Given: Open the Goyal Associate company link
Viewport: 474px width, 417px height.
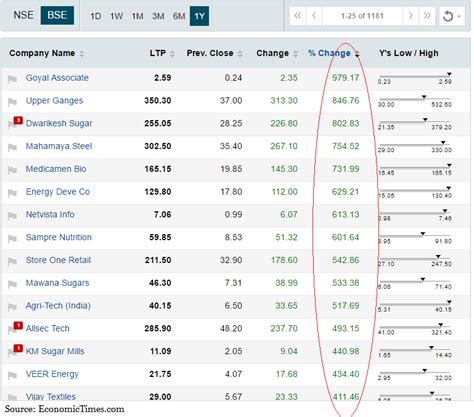Looking at the screenshot, I should point(57,78).
